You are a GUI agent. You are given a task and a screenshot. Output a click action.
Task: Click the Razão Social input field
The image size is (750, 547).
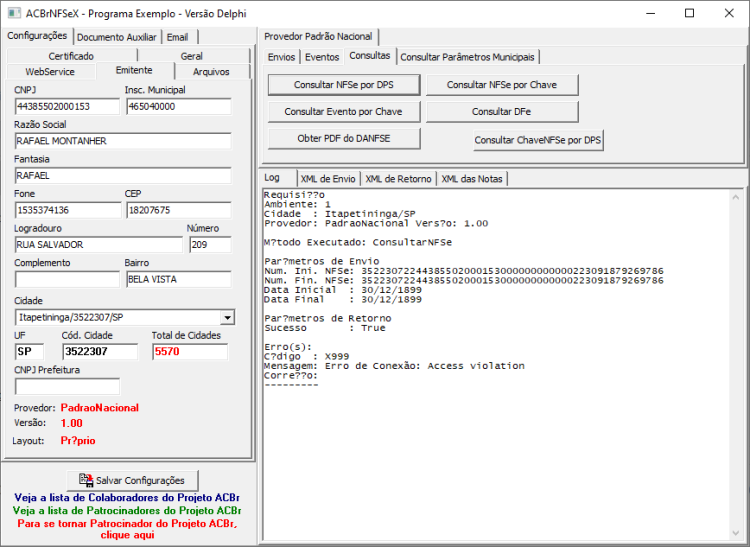coord(123,141)
